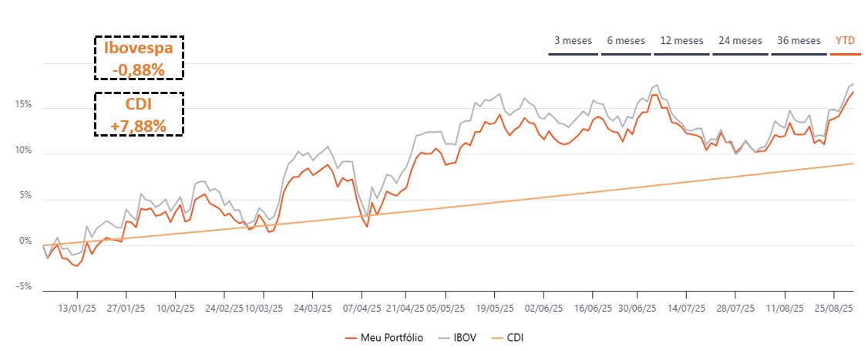The image size is (868, 351).
Task: Choose the 36 meses range tab
Action: tap(799, 41)
